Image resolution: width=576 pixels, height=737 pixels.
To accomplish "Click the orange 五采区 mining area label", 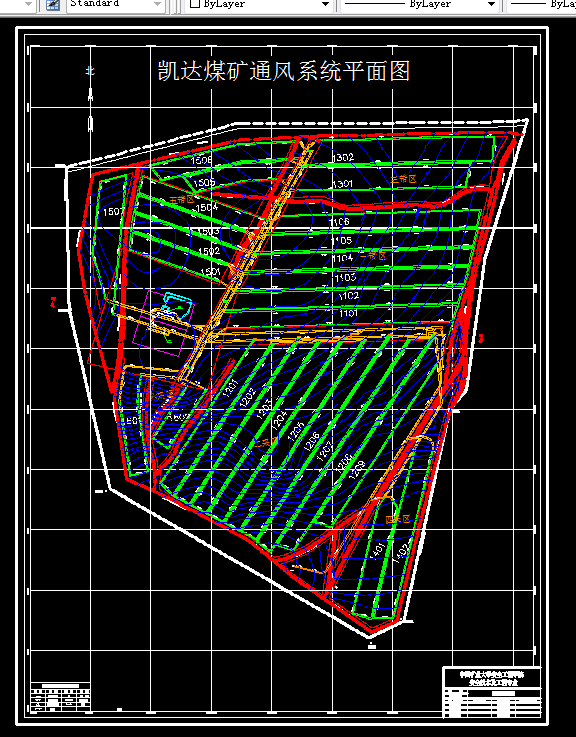I will (x=182, y=199).
